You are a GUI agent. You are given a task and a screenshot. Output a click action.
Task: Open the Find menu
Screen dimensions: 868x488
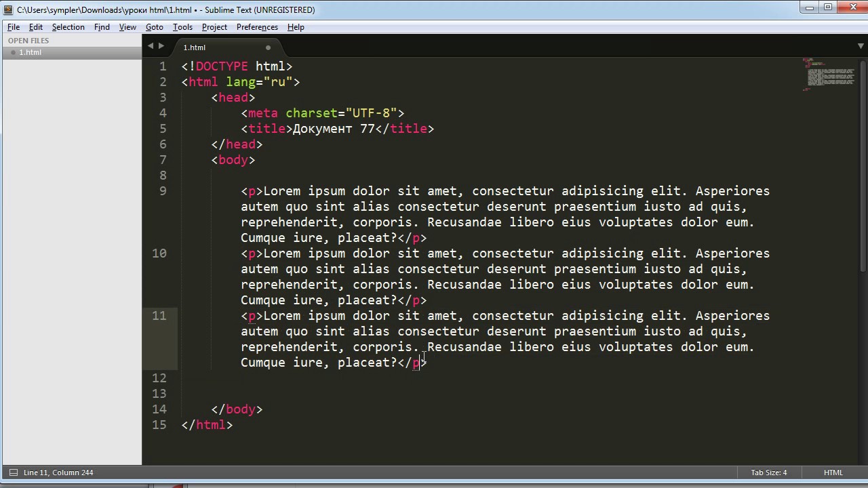tap(102, 27)
